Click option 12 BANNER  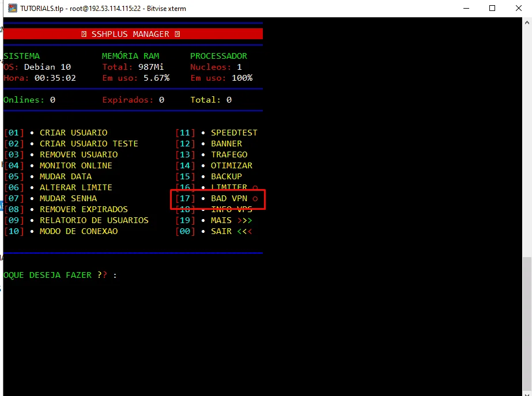pyautogui.click(x=209, y=144)
